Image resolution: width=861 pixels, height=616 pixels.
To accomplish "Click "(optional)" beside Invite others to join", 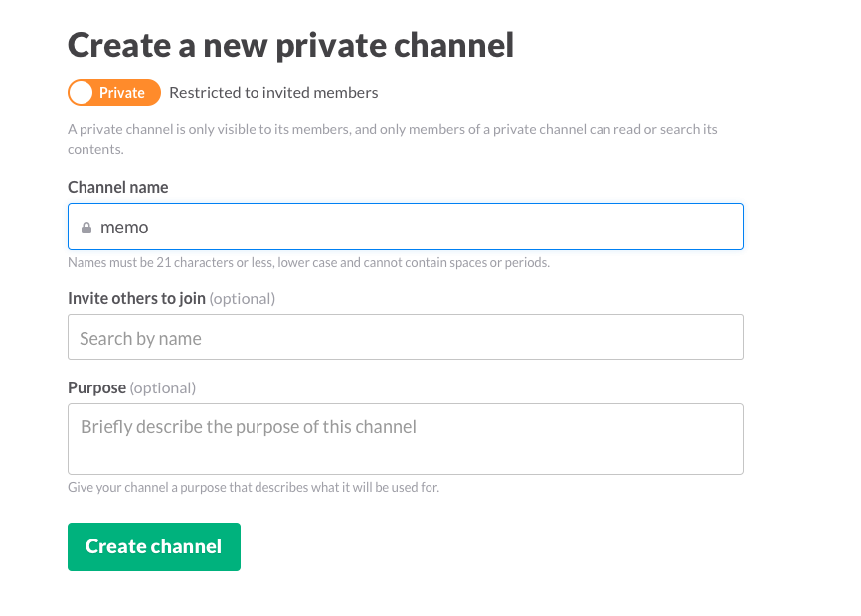I will click(242, 298).
